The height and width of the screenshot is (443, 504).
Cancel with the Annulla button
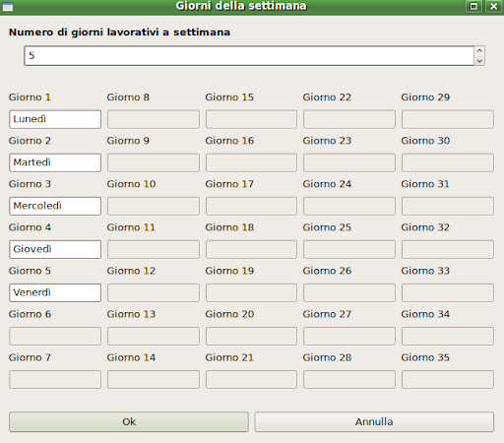pos(374,421)
